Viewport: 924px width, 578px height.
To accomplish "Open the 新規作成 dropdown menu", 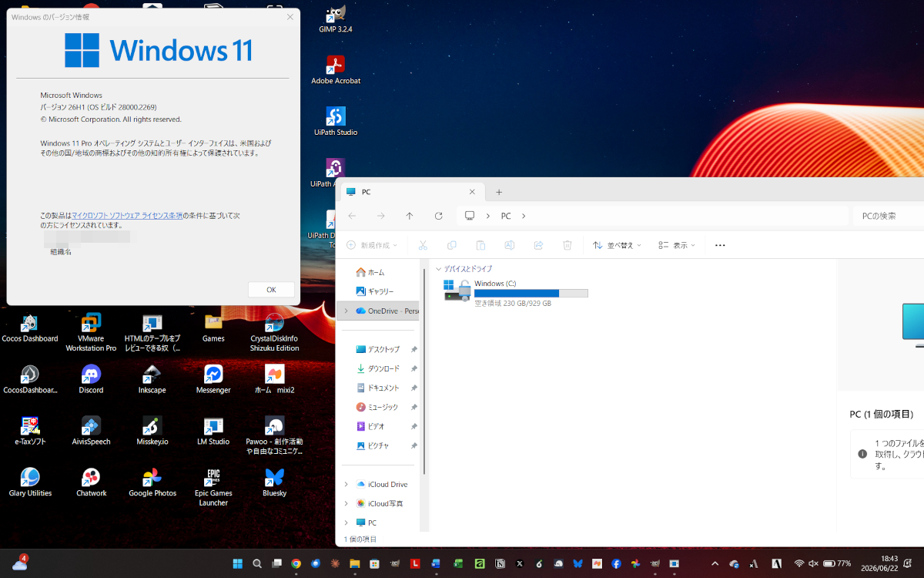I will pyautogui.click(x=372, y=245).
